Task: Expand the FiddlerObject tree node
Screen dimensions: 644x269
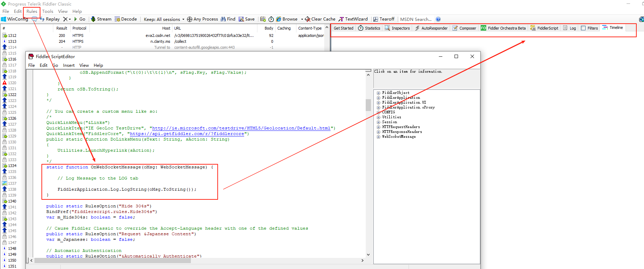Action: point(378,93)
